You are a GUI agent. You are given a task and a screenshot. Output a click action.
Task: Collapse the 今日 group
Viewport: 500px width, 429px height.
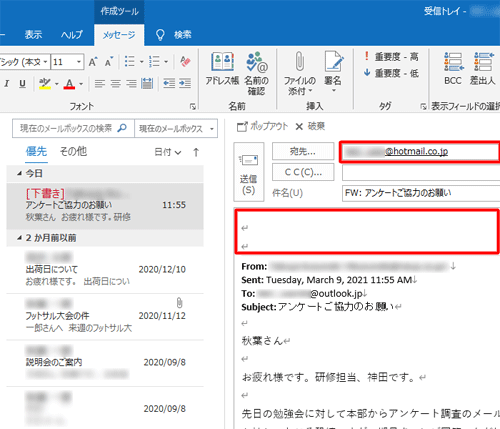pos(20,173)
